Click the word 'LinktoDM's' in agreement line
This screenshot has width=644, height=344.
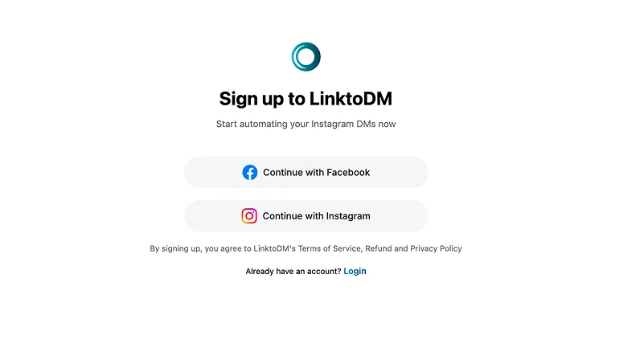click(274, 248)
